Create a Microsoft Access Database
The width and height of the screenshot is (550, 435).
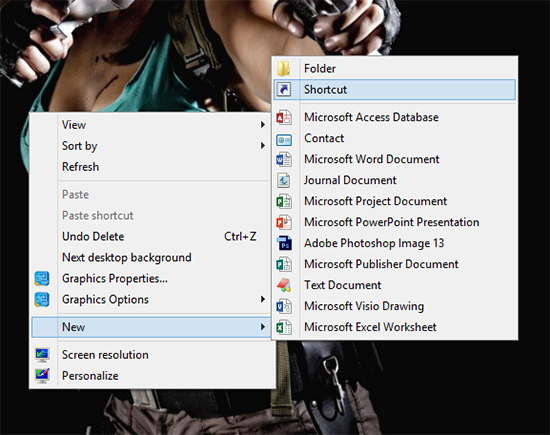(395, 117)
